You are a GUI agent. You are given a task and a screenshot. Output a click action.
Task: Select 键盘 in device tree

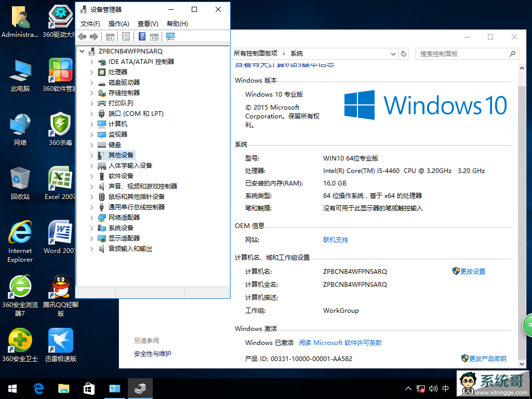[115, 145]
